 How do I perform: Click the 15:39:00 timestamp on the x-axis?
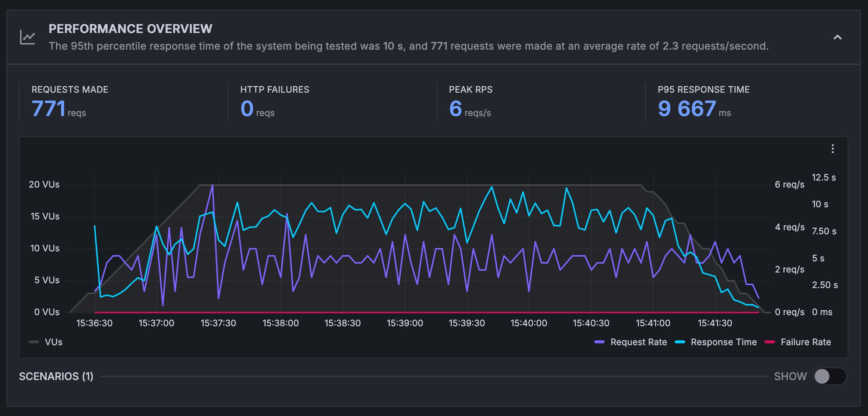pyautogui.click(x=405, y=323)
